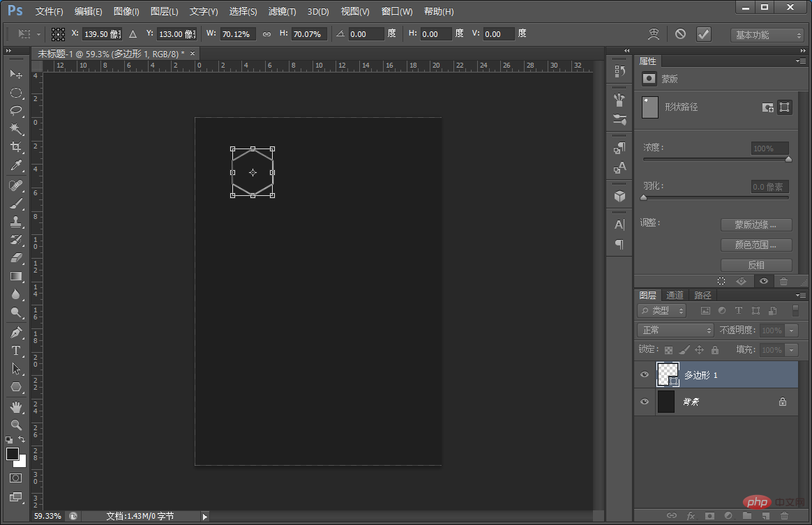Viewport: 812px width, 525px height.
Task: Switch to the 路径 tab
Action: (x=702, y=295)
